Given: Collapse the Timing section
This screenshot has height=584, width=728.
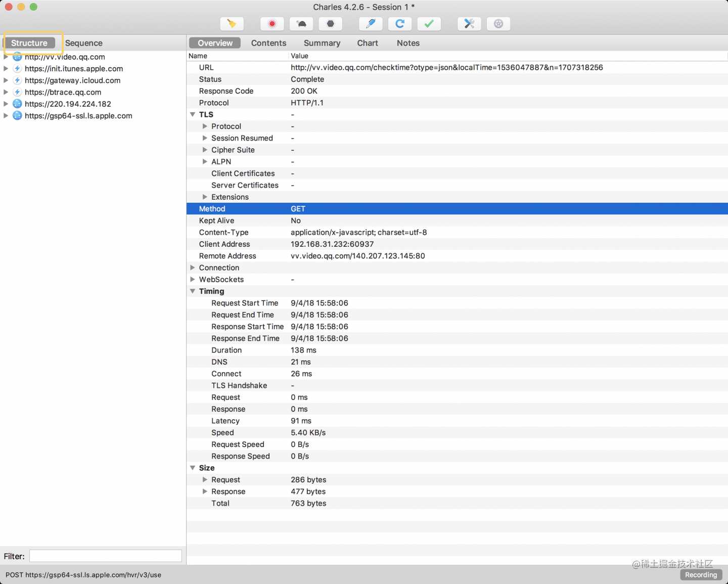Looking at the screenshot, I should click(193, 291).
